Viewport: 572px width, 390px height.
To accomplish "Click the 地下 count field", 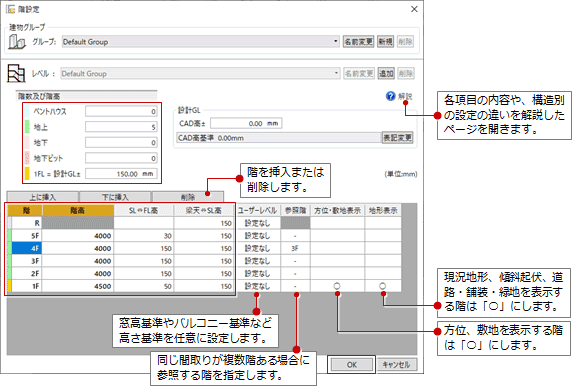I will coord(121,143).
